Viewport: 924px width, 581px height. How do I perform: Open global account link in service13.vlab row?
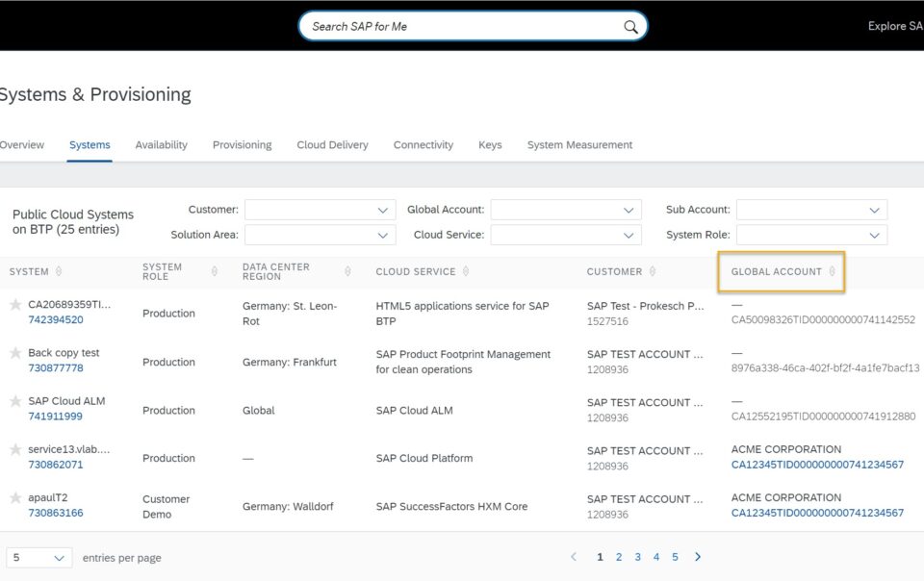[817, 465]
